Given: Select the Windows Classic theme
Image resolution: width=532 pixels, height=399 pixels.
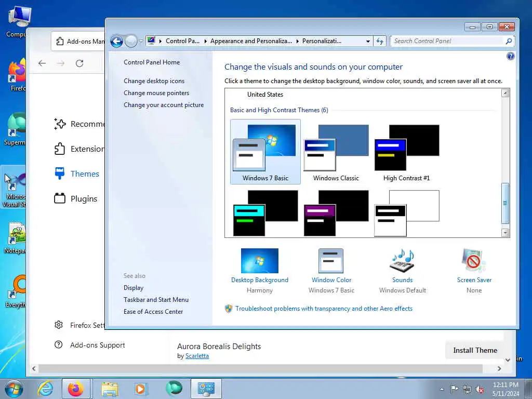Looking at the screenshot, I should [336, 152].
